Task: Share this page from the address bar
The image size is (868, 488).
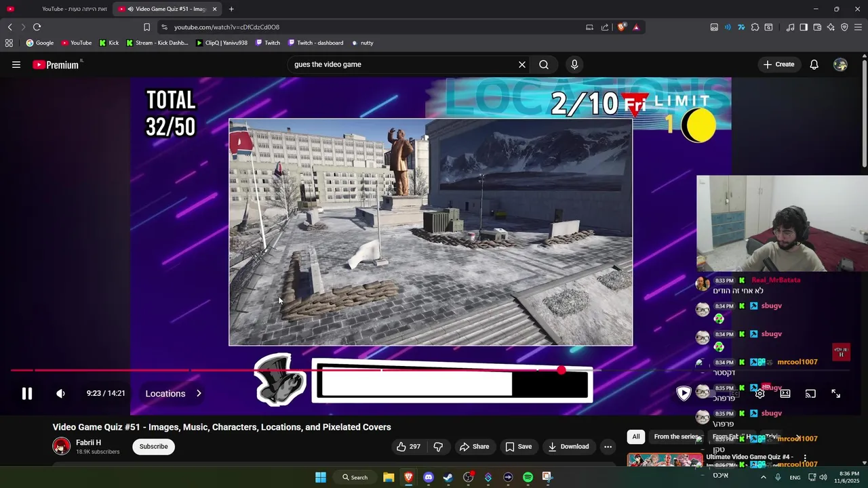Action: pos(605,27)
